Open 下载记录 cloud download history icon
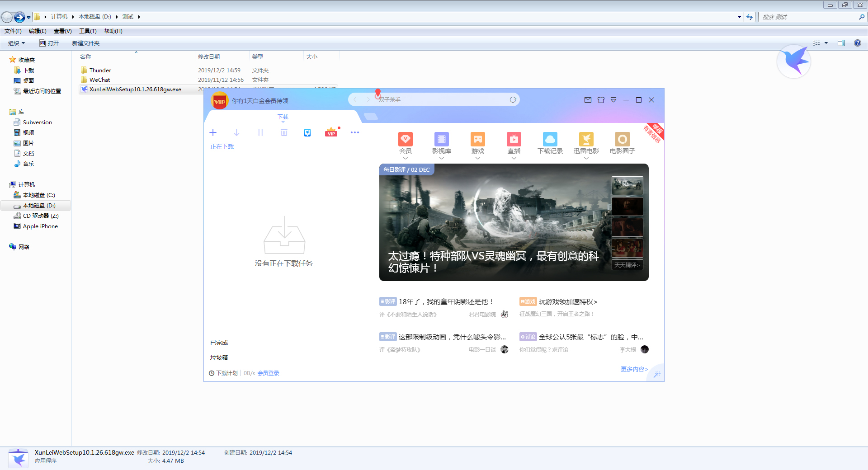Image resolution: width=868 pixels, height=470 pixels. click(x=550, y=139)
